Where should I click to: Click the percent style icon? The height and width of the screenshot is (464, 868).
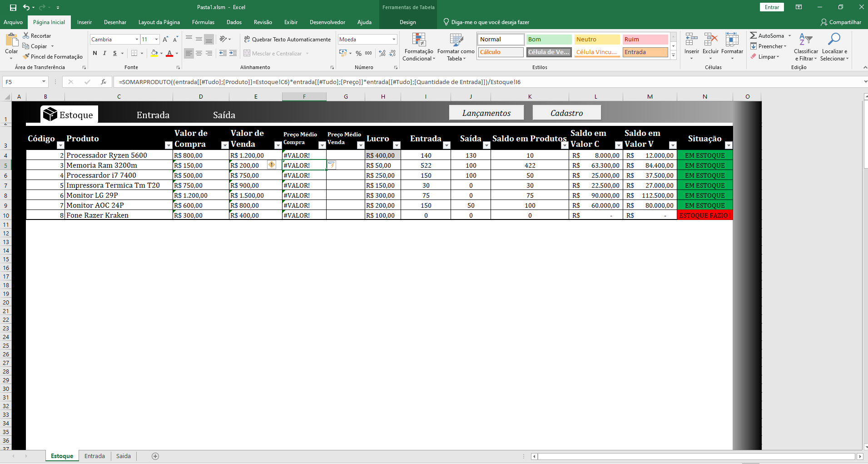[x=358, y=53]
